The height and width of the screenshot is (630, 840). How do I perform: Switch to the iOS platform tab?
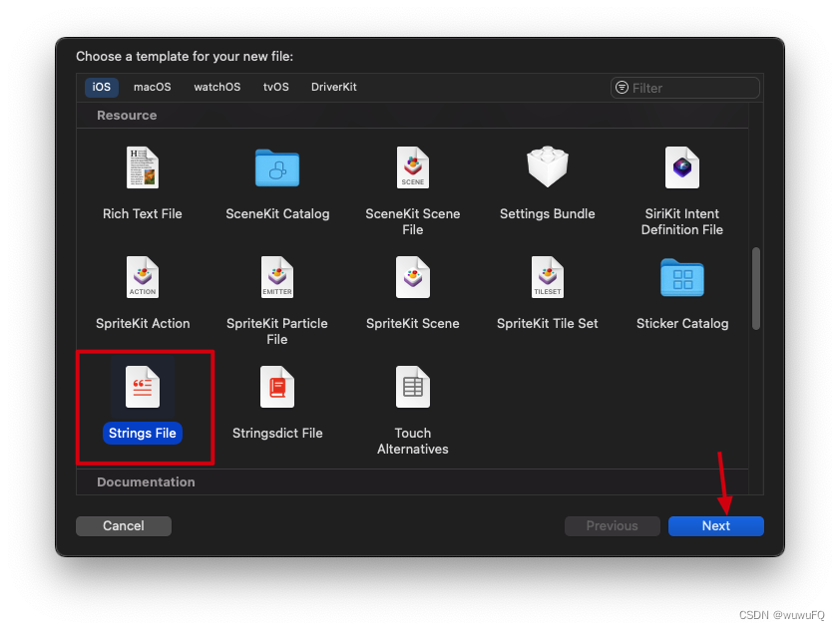[x=101, y=88]
